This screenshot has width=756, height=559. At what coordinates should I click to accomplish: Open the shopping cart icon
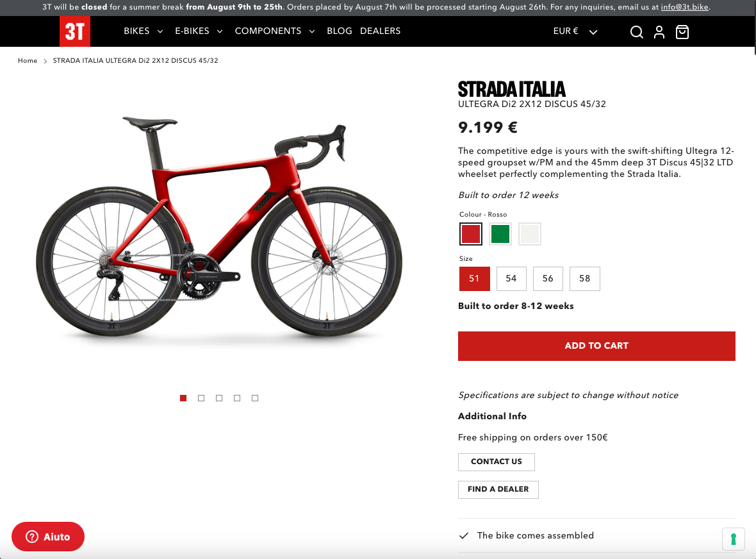tap(682, 32)
